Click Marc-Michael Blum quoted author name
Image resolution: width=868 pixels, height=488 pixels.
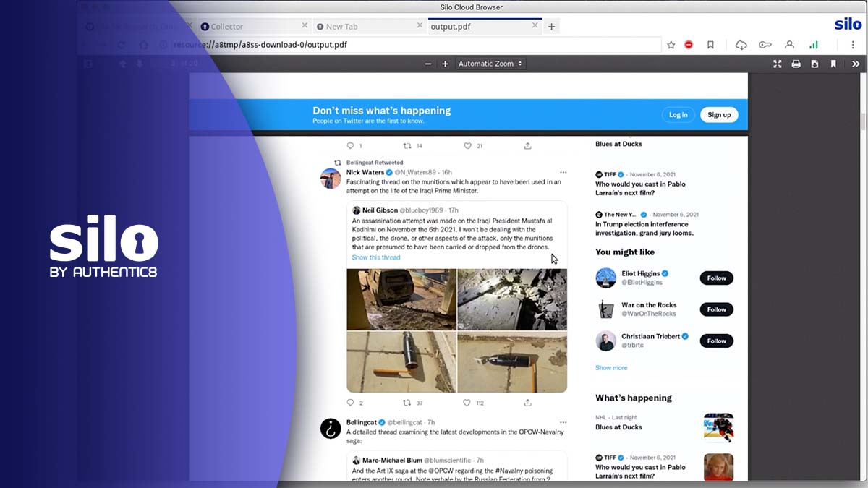click(392, 460)
